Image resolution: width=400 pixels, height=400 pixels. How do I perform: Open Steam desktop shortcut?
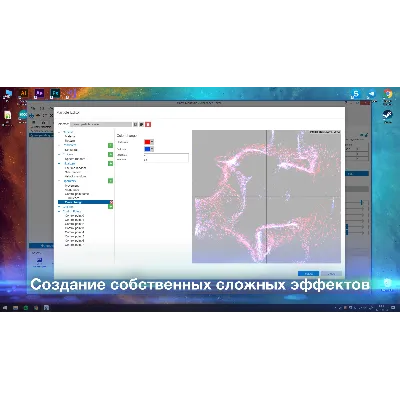coord(387,115)
